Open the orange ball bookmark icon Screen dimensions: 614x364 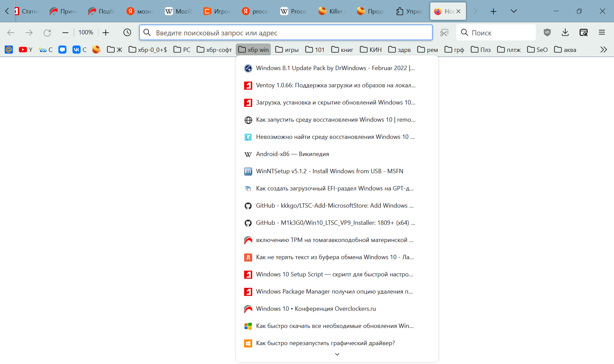pyautogui.click(x=96, y=50)
